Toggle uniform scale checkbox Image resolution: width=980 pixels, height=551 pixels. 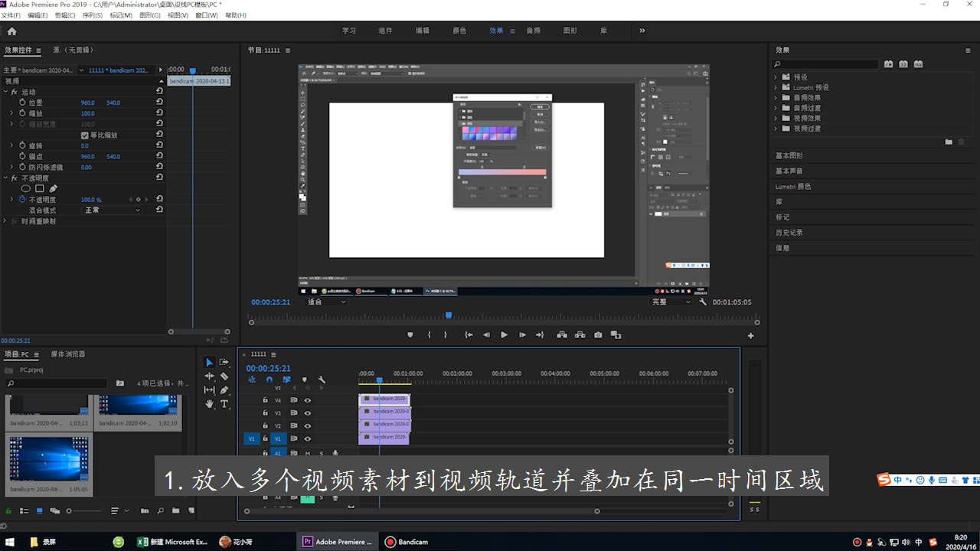click(x=84, y=135)
